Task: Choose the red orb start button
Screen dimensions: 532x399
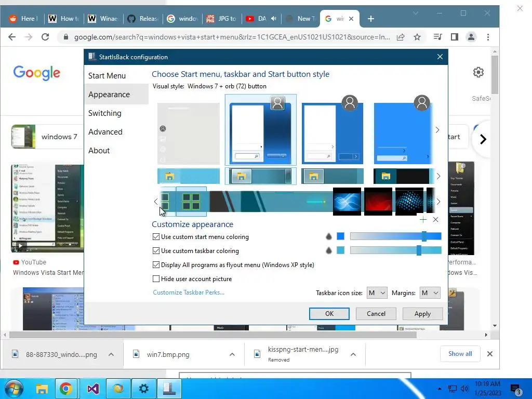Action: point(378,202)
